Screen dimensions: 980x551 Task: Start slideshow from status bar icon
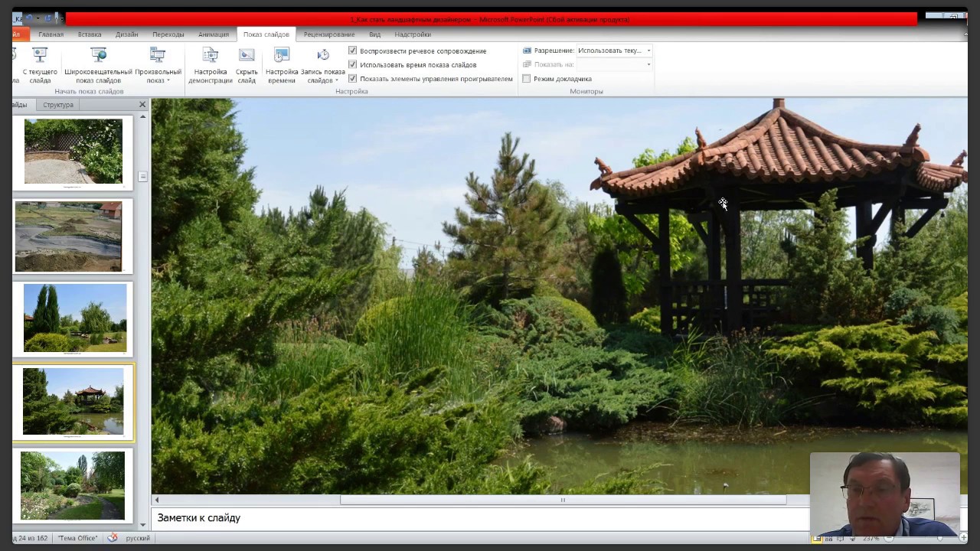point(852,539)
